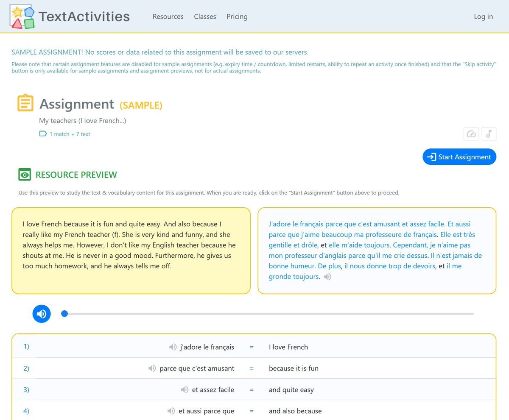Image resolution: width=509 pixels, height=420 pixels.
Task: Click phrase elle m'aide toujours
Action: coord(360,245)
